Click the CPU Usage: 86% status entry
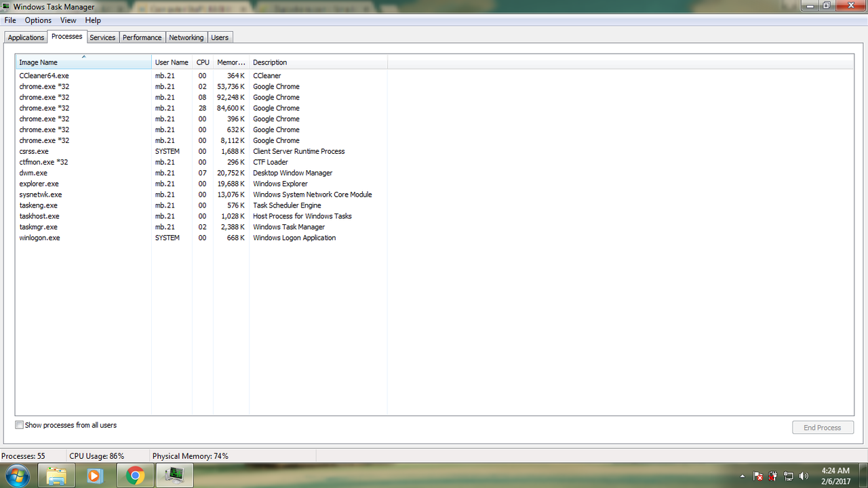This screenshot has width=868, height=488. click(x=96, y=456)
